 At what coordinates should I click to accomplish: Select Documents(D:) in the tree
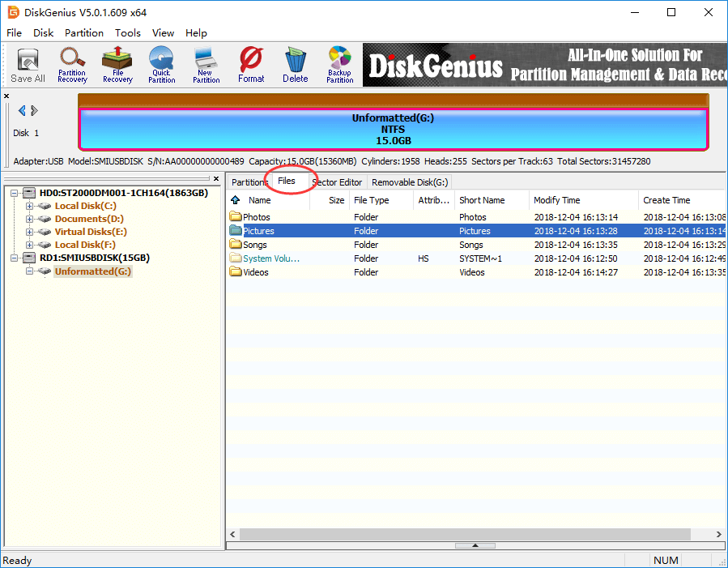tap(89, 220)
